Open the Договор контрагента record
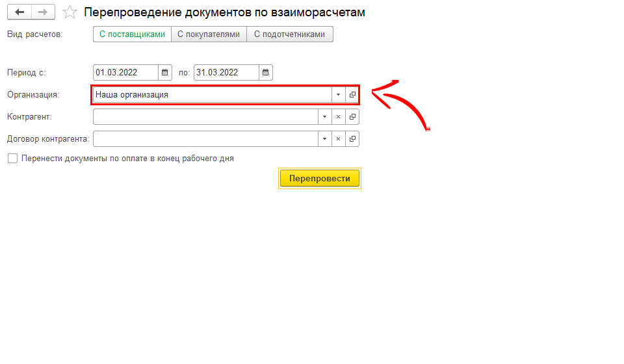 tap(352, 139)
